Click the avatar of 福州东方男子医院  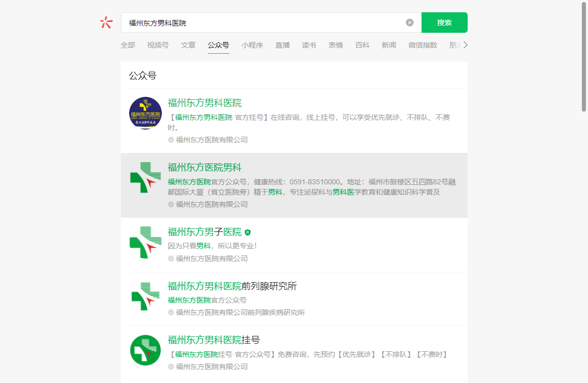tap(145, 243)
